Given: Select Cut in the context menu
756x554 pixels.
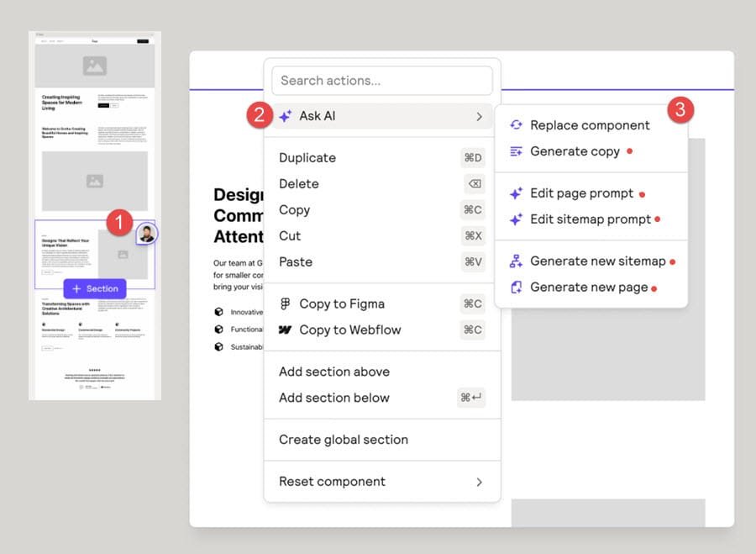Looking at the screenshot, I should coord(382,236).
